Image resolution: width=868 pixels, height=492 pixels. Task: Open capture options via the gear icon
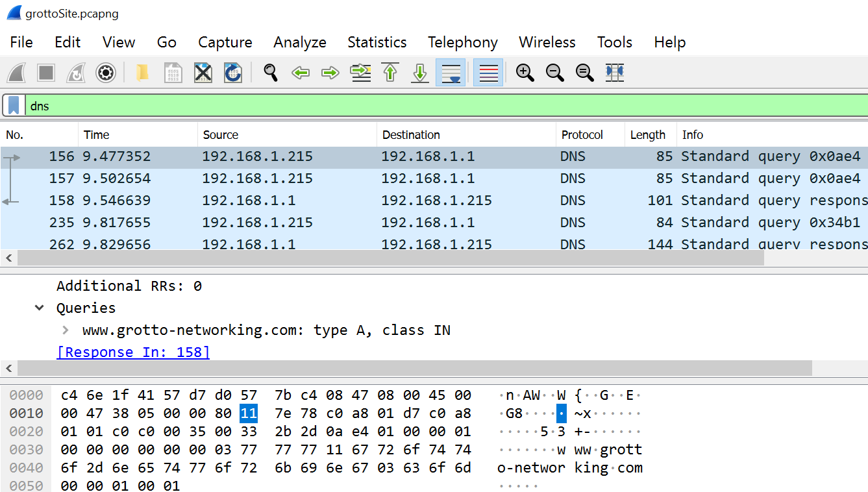click(105, 72)
